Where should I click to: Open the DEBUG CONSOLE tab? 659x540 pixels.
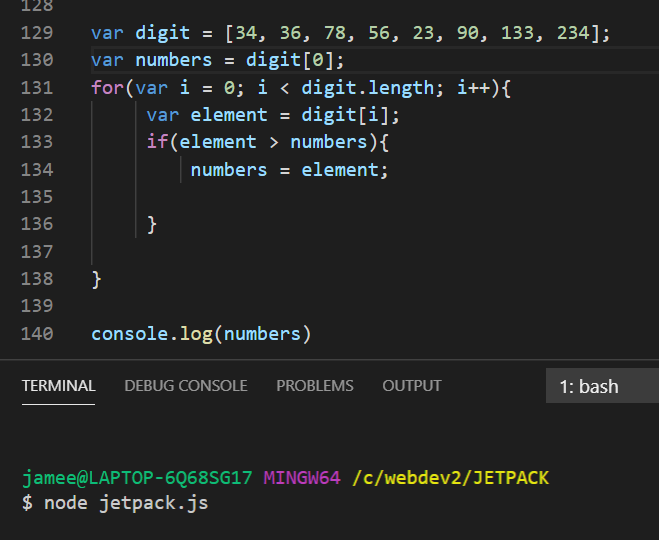[x=186, y=386]
